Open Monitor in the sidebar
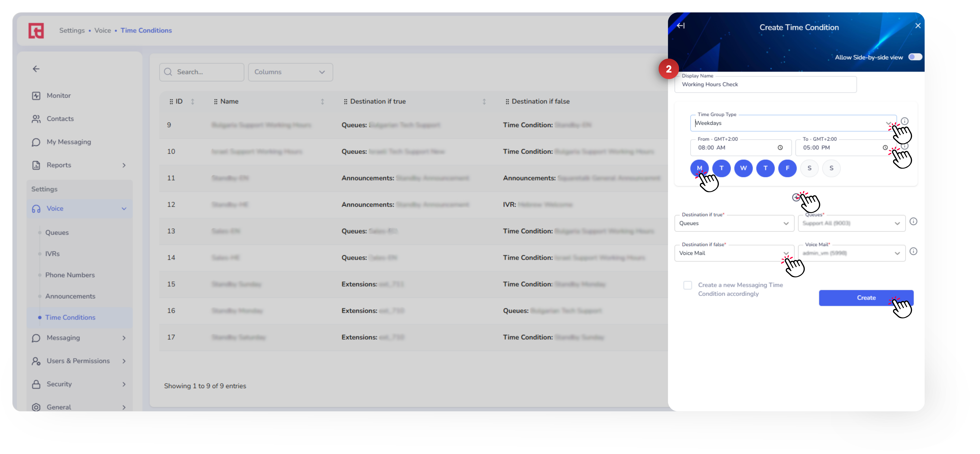Screen dimensions: 980x454 (x=59, y=96)
